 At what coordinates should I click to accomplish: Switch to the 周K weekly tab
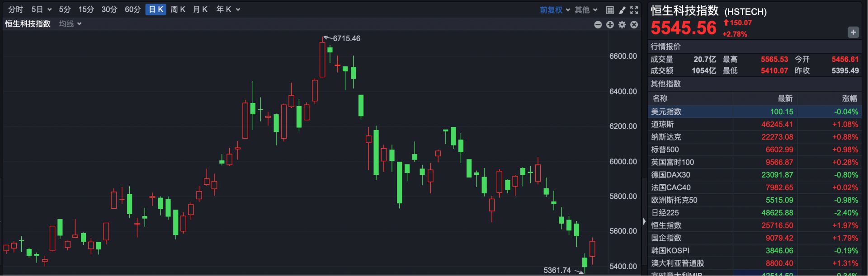point(178,9)
